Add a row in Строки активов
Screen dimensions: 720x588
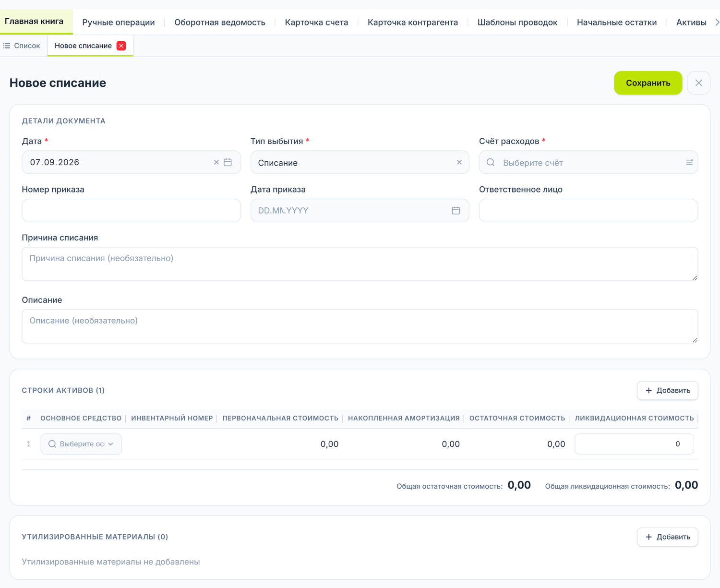tap(668, 390)
